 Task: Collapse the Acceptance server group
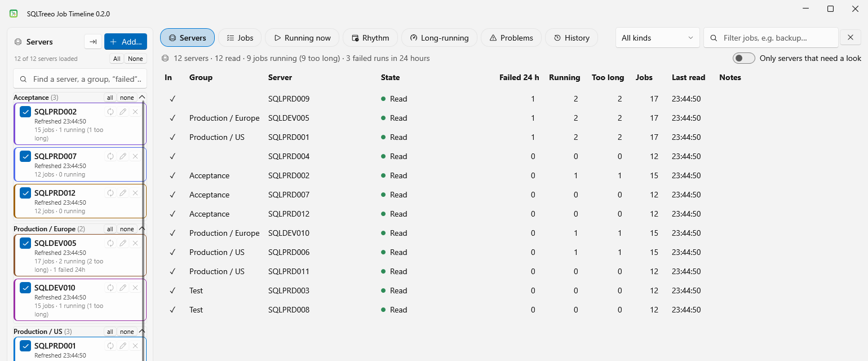[142, 98]
